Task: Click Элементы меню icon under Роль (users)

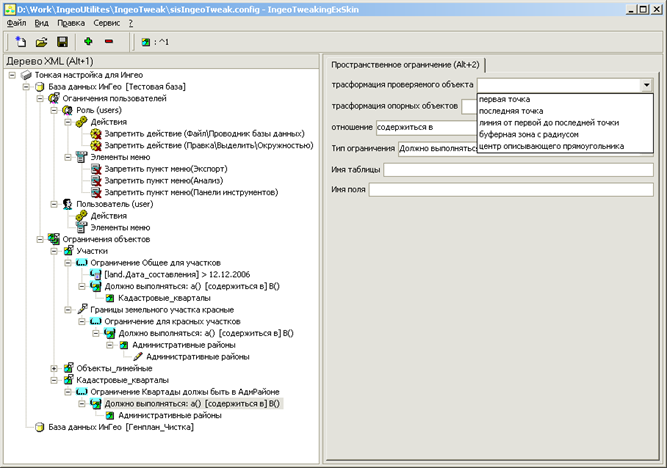Action: pos(81,157)
